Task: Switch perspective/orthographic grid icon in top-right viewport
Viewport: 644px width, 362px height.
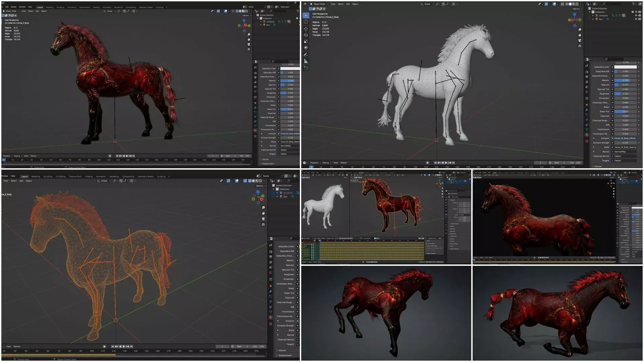Action: click(x=580, y=46)
